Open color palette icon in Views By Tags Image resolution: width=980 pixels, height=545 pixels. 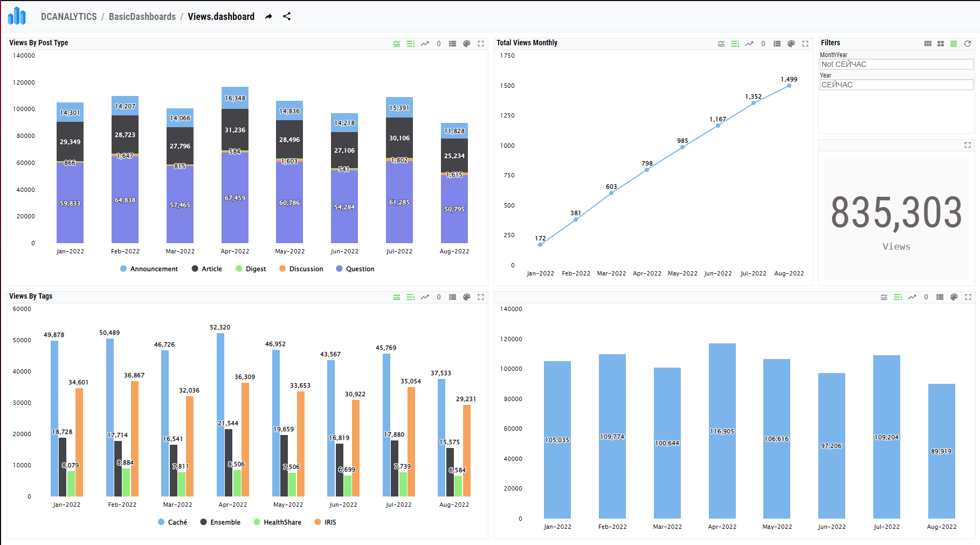click(467, 297)
